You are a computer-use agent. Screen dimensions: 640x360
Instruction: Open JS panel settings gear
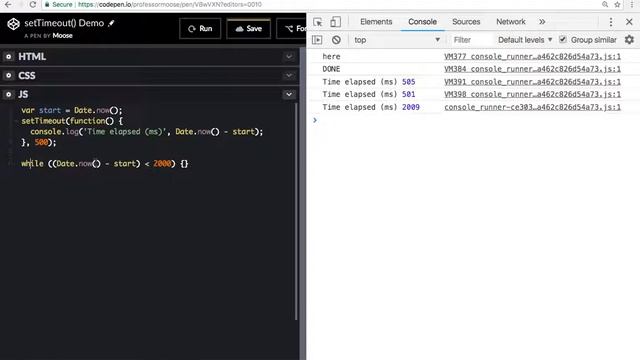(x=8, y=94)
